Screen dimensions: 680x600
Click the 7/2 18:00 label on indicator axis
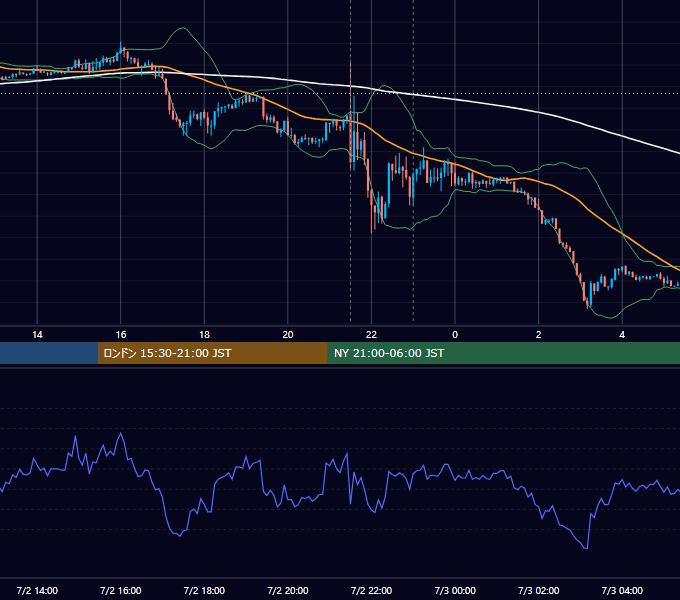click(204, 590)
